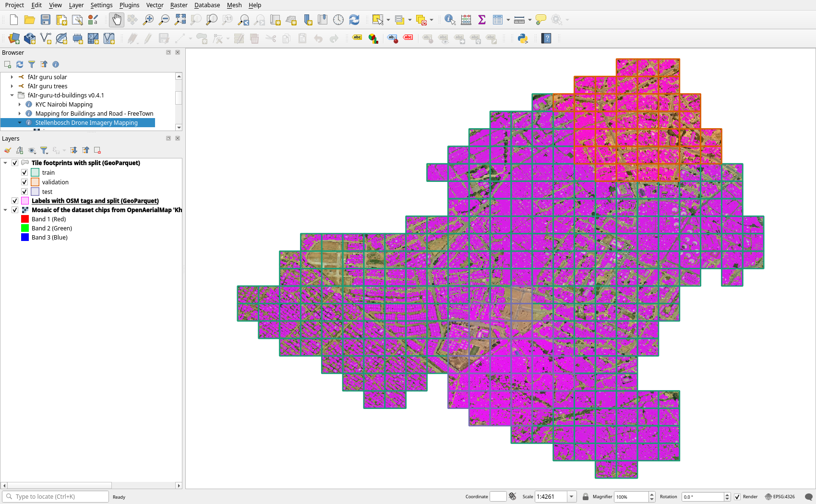Toggle Labels with OSM tags layer visibility

click(15, 201)
